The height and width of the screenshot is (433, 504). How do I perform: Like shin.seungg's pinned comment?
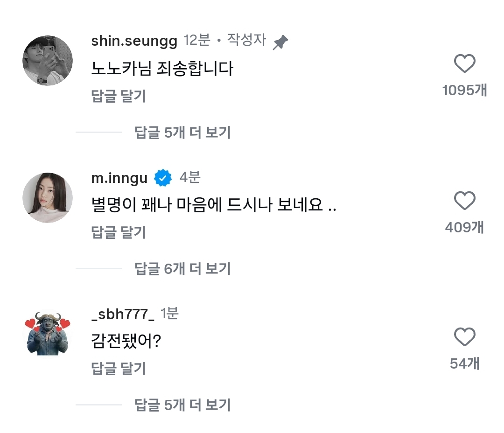pos(464,64)
